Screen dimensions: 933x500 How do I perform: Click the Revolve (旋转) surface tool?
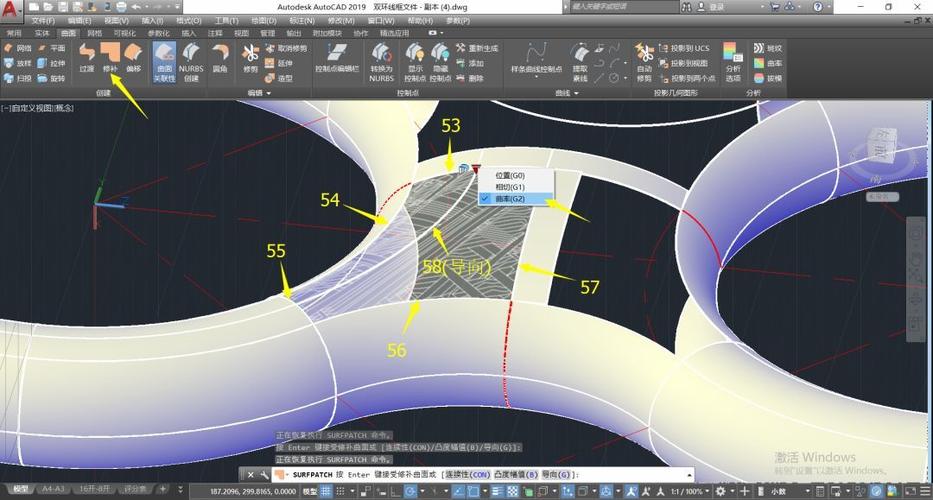click(x=52, y=78)
